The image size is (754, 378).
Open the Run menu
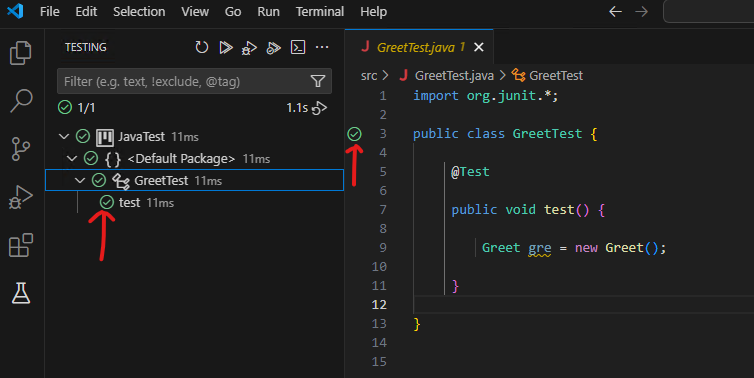(268, 12)
